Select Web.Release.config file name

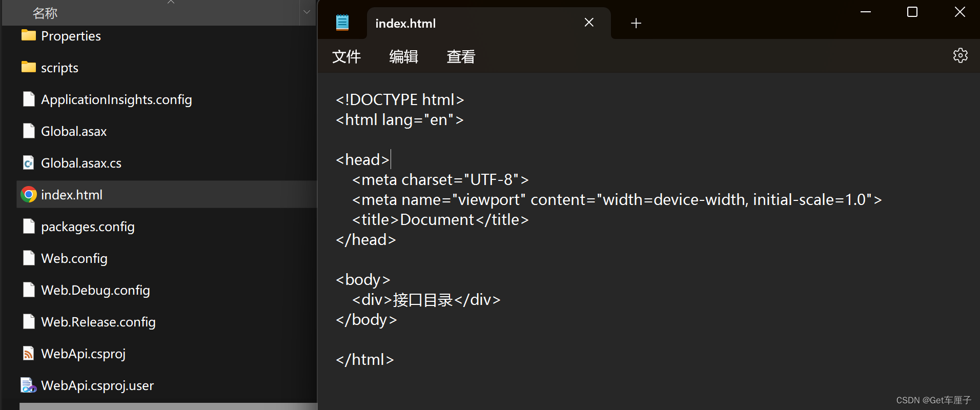click(98, 322)
